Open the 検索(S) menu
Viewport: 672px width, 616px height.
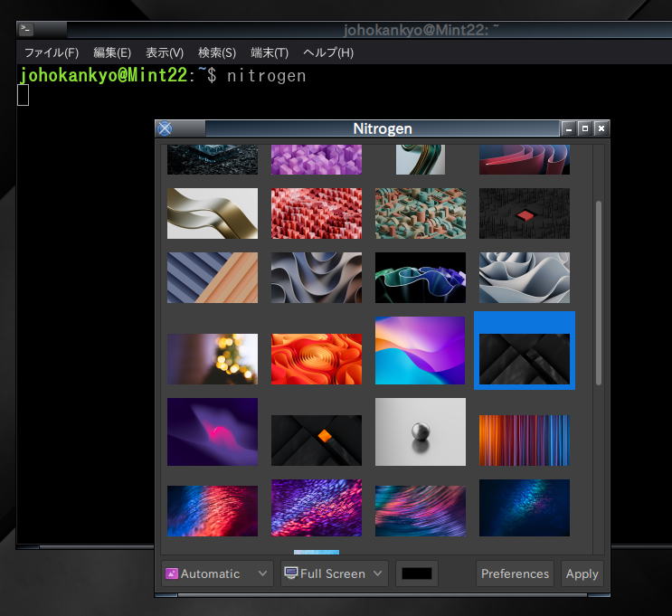click(217, 52)
